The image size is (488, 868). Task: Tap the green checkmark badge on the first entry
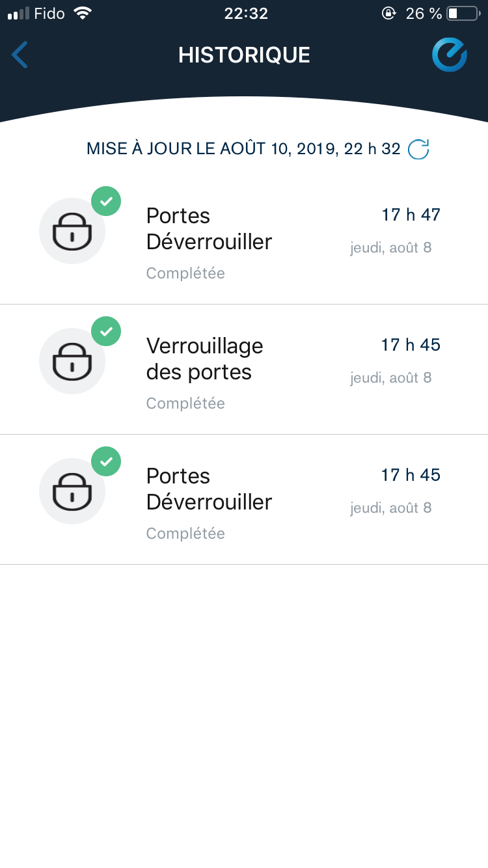tap(106, 201)
